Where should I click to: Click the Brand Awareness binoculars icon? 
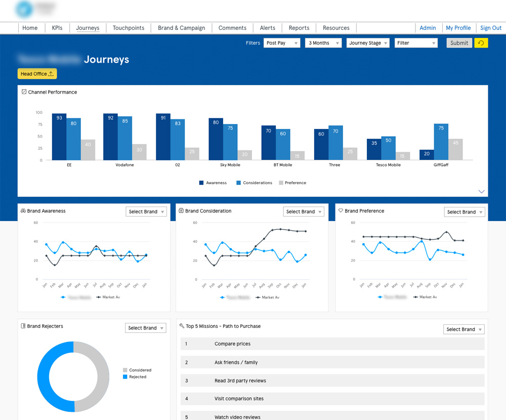[x=23, y=211]
